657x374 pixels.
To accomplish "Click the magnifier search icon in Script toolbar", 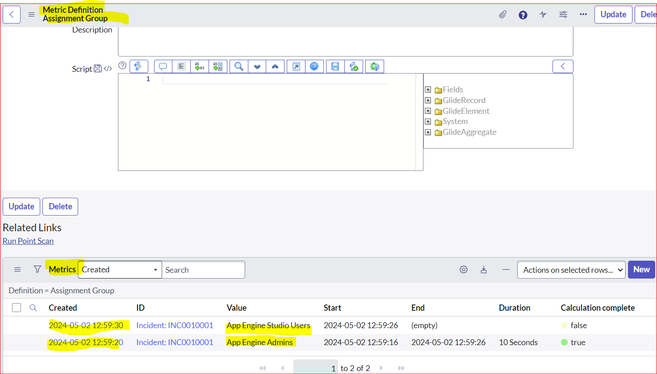I will pyautogui.click(x=239, y=66).
